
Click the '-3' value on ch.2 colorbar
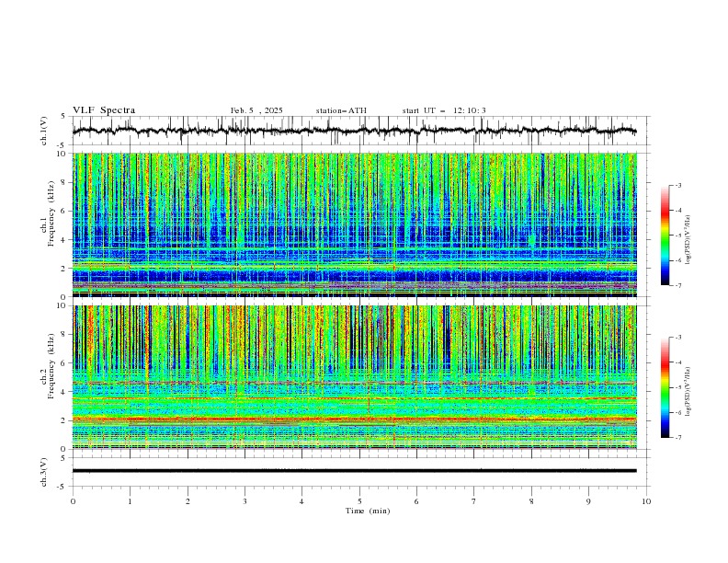tap(677, 338)
